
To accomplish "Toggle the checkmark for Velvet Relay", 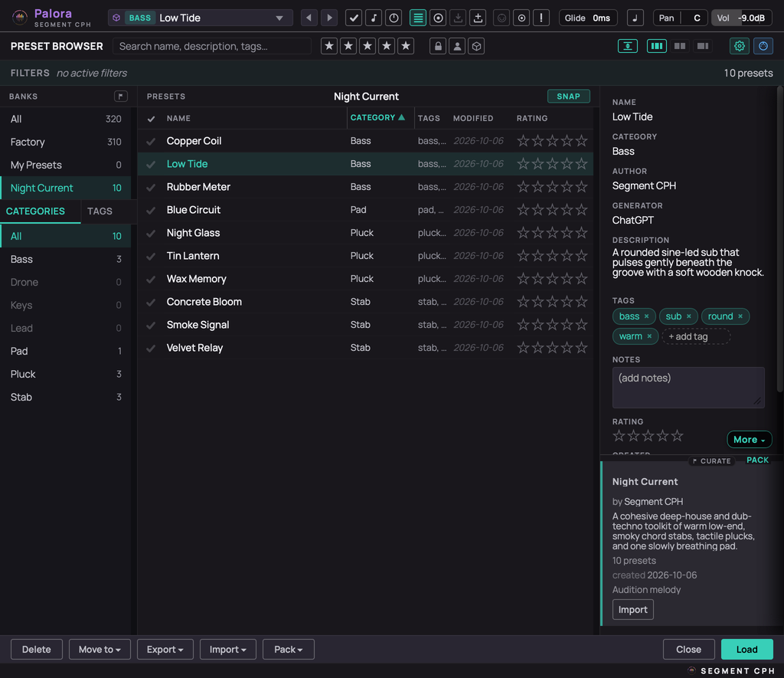I will coord(151,349).
